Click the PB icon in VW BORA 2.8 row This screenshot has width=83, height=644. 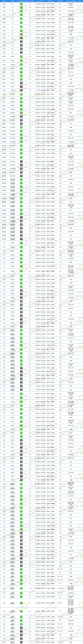tap(21, 287)
